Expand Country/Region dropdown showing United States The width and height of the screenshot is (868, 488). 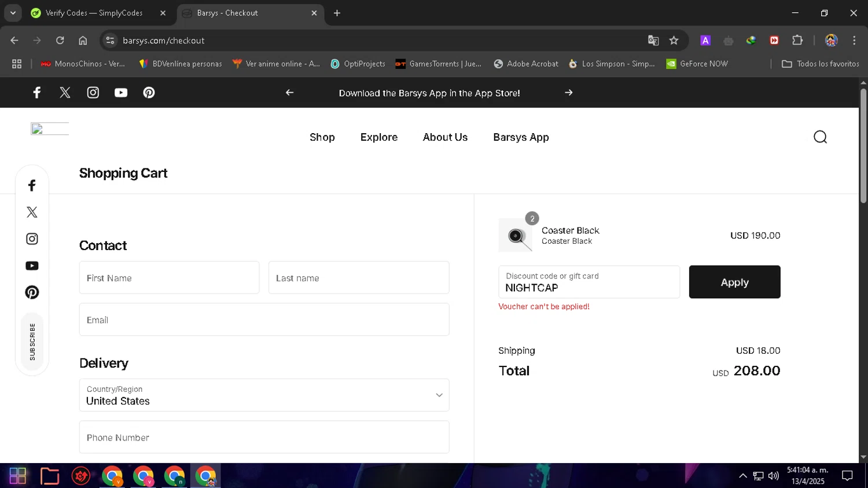click(264, 395)
